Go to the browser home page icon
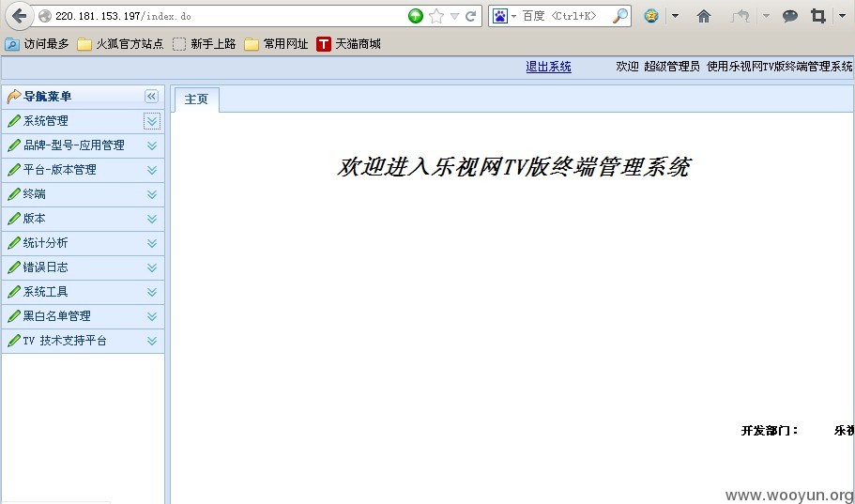This screenshot has height=504, width=855. (x=704, y=16)
